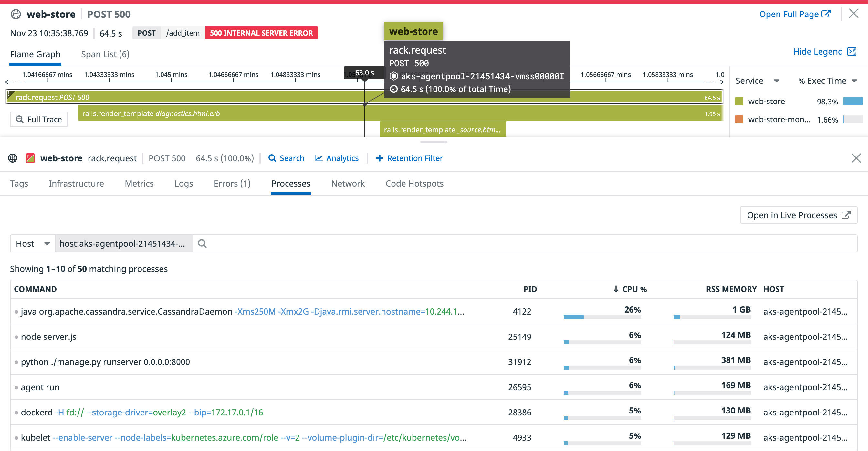868x451 pixels.
Task: Open the Host filter type dropdown
Action: pos(32,243)
